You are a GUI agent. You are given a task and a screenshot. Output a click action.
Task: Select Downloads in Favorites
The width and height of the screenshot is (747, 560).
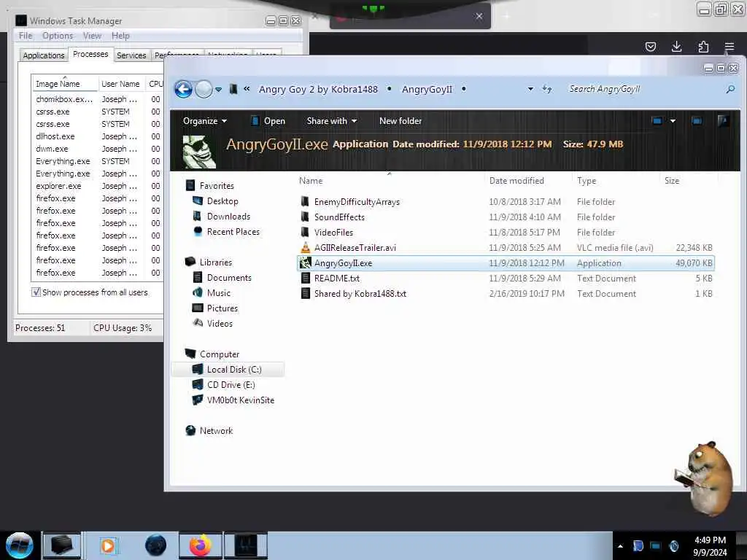point(228,216)
